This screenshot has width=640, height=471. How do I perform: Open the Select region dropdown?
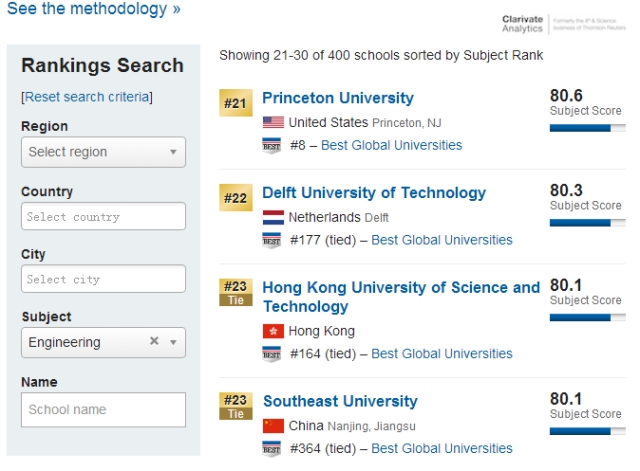(x=103, y=152)
